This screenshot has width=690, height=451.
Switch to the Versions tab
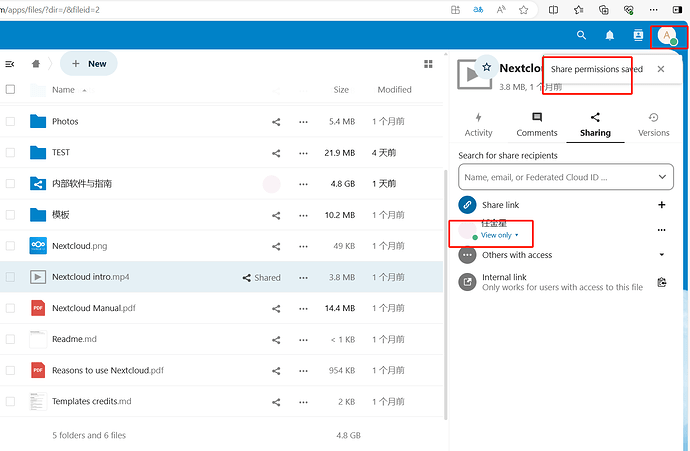pos(653,125)
